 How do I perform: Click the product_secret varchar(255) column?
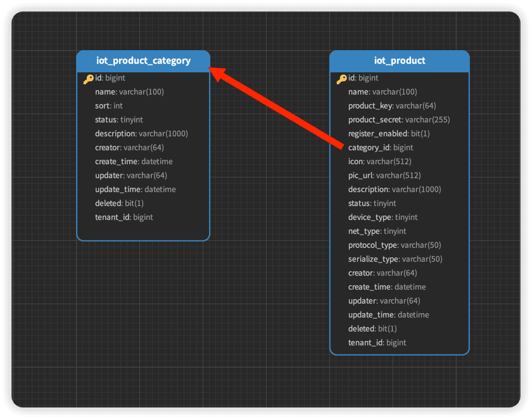pyautogui.click(x=398, y=120)
